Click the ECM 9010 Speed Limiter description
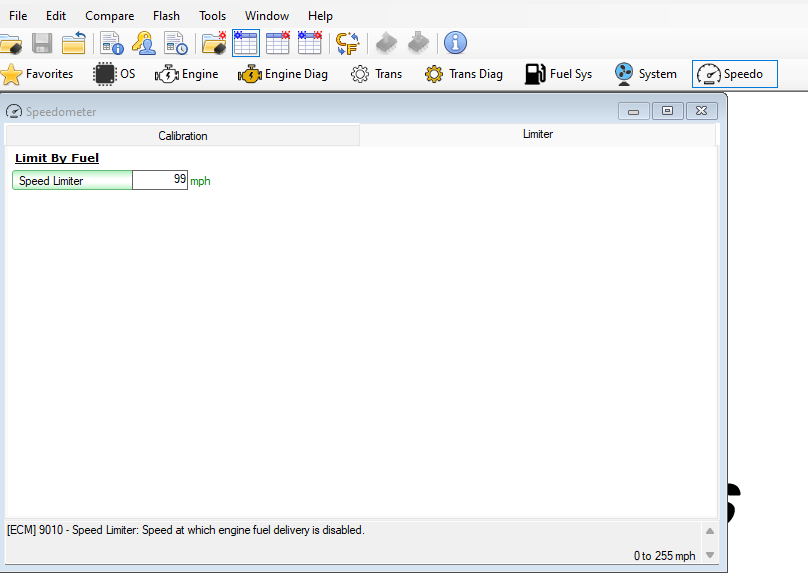The width and height of the screenshot is (808, 574). tap(186, 530)
